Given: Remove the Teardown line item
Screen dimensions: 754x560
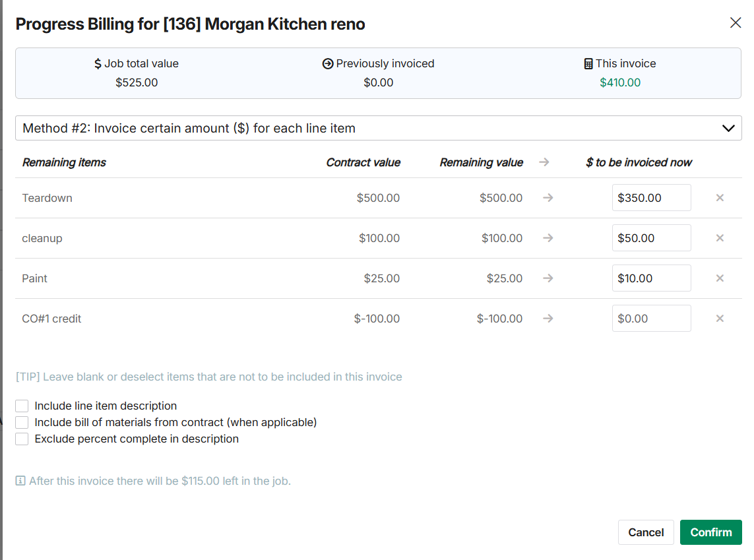Looking at the screenshot, I should click(720, 198).
